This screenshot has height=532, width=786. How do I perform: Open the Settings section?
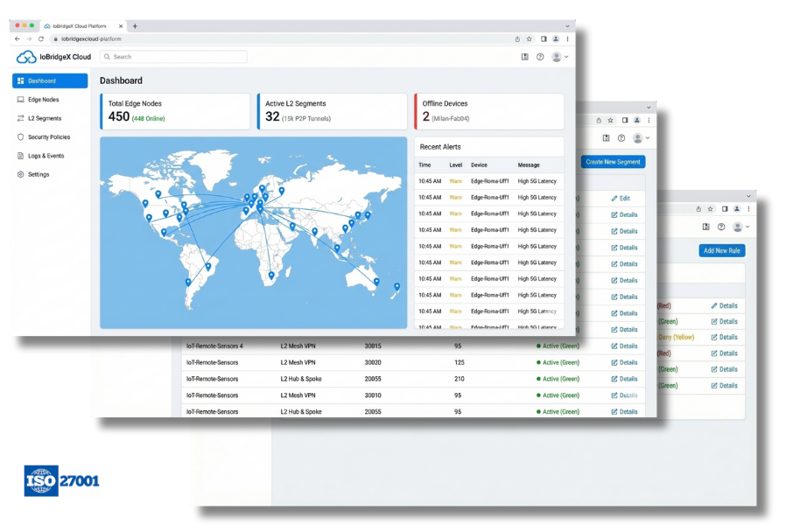tap(39, 174)
